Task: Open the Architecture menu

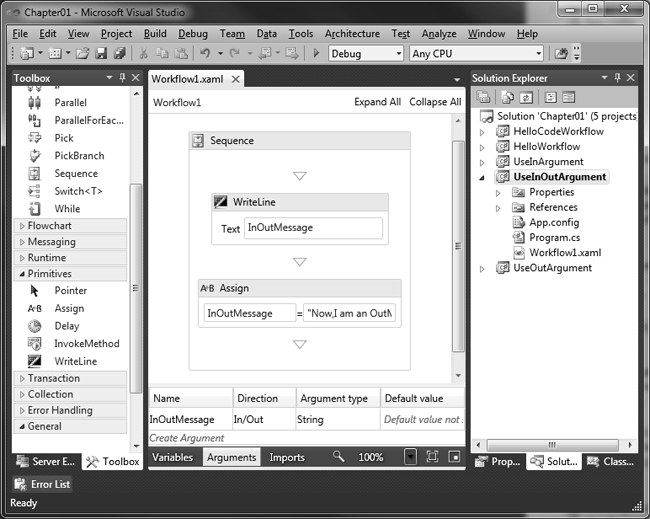Action: point(352,34)
